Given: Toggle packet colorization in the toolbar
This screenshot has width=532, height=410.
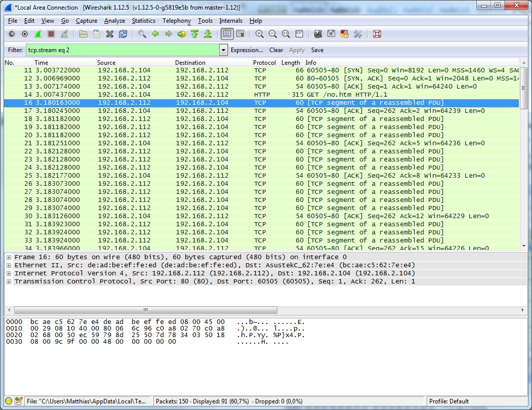Looking at the screenshot, I should point(227,34).
